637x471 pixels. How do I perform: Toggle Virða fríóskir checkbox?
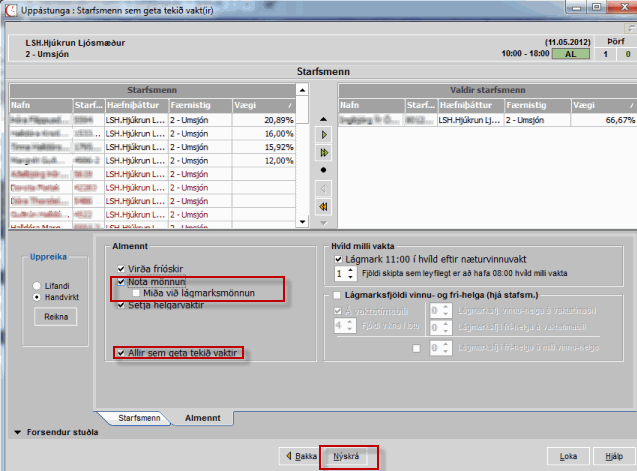click(121, 269)
